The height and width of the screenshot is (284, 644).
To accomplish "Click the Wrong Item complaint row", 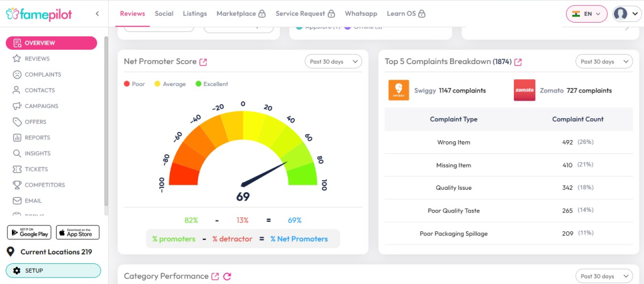I will pyautogui.click(x=509, y=143).
